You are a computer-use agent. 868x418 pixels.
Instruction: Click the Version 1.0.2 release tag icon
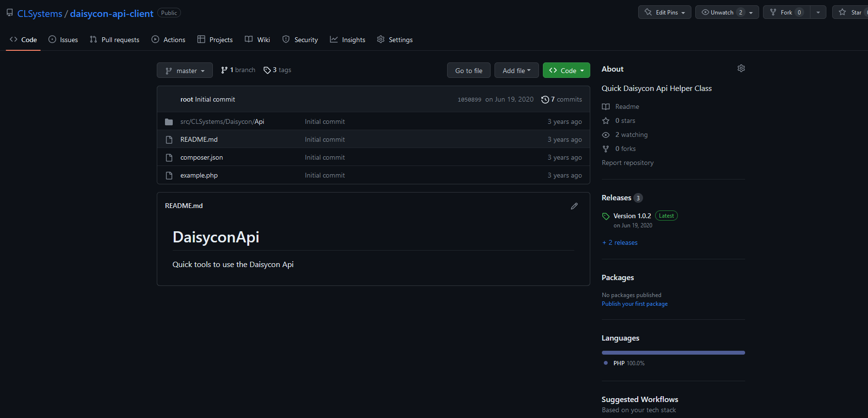point(606,216)
